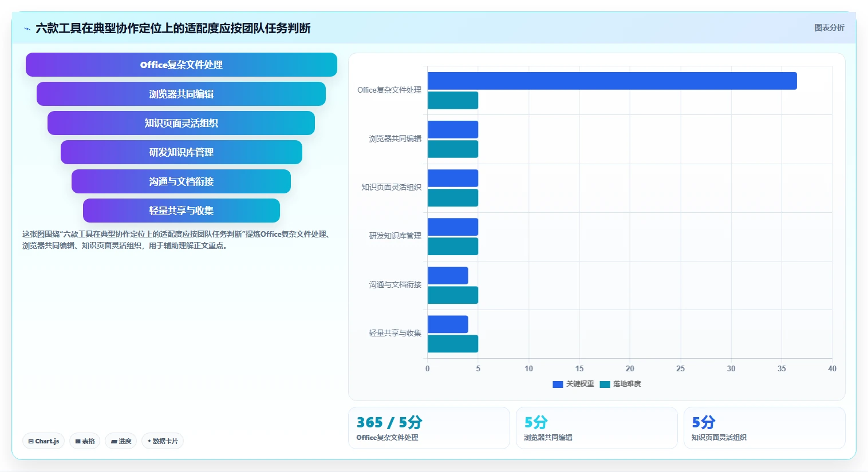Select the 浏览器共同编辑 funnel bar
Viewport: 868px width, 472px height.
coord(181,94)
